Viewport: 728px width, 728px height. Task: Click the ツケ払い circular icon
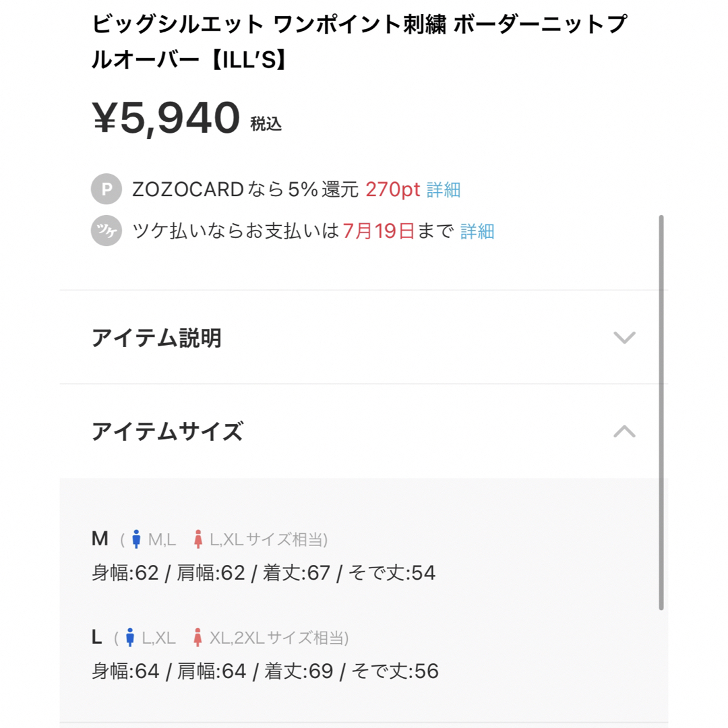tap(107, 231)
